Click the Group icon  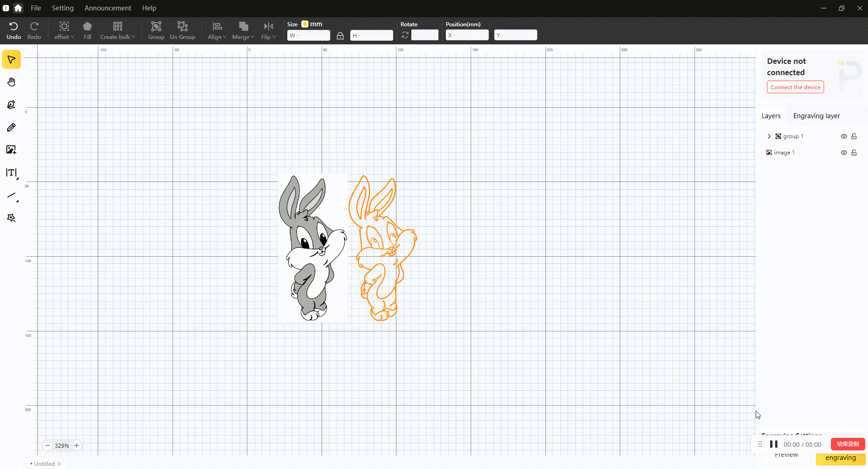(x=156, y=30)
